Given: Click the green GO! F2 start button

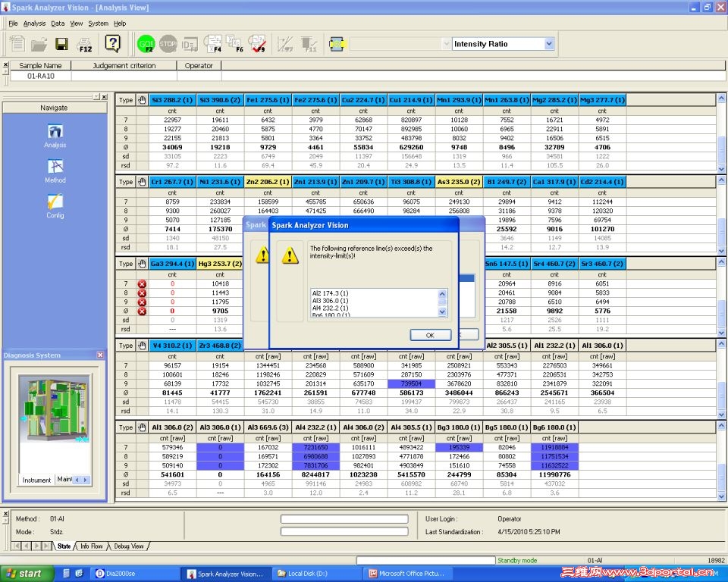Looking at the screenshot, I should [x=146, y=44].
